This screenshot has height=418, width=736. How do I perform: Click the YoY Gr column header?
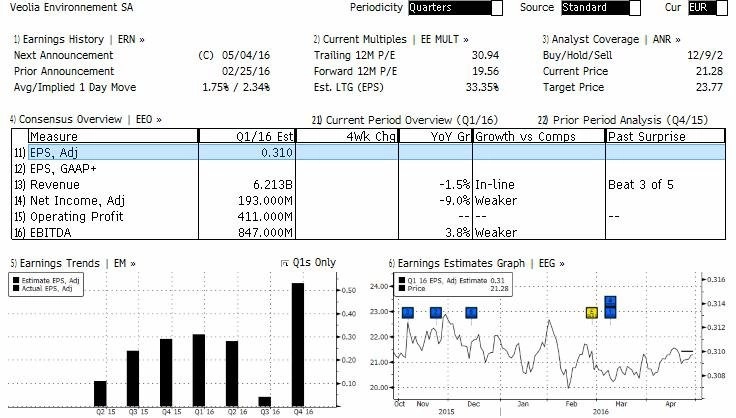pos(436,137)
